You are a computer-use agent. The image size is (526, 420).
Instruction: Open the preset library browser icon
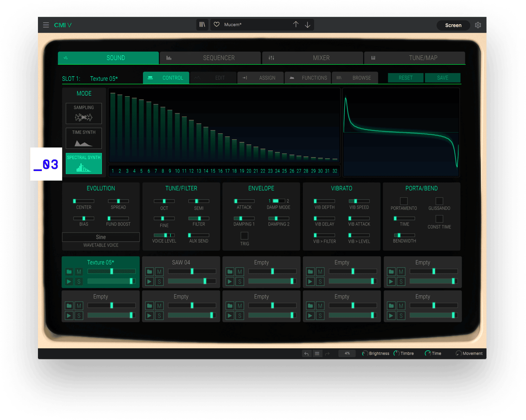[x=202, y=25]
